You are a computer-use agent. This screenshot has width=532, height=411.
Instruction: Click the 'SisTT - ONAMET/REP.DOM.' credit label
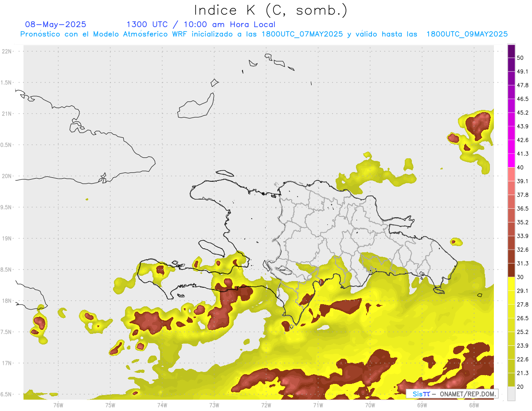tap(452, 394)
